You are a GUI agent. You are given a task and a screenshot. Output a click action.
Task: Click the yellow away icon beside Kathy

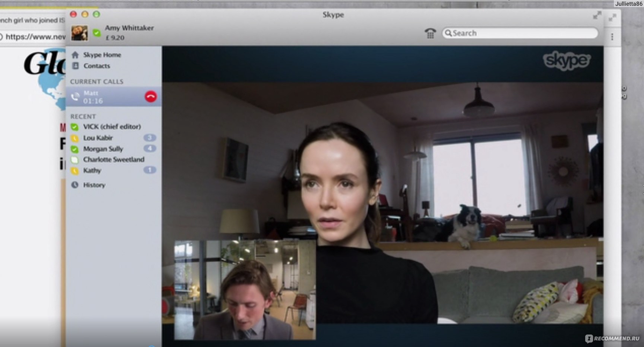point(75,171)
